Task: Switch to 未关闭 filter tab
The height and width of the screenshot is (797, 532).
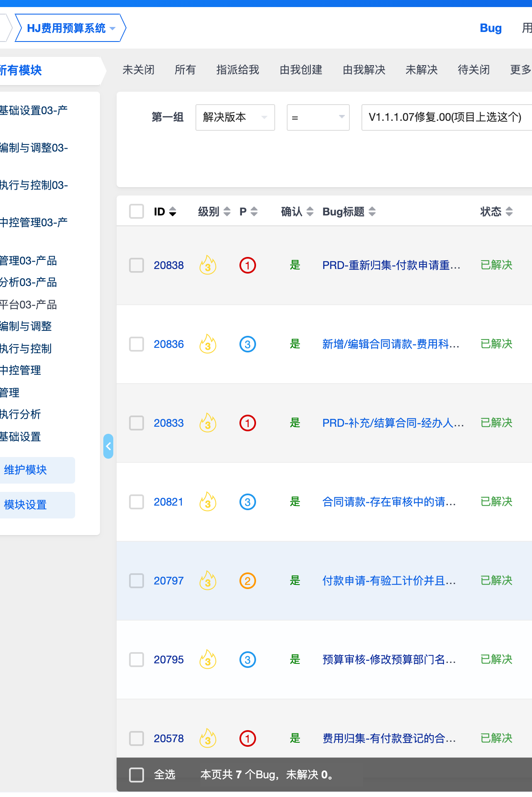Action: point(139,70)
